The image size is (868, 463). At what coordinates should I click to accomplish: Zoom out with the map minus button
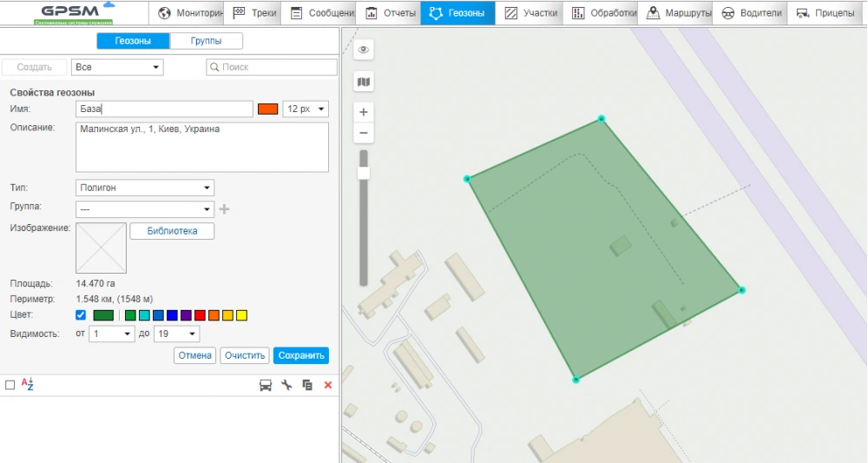[x=364, y=133]
